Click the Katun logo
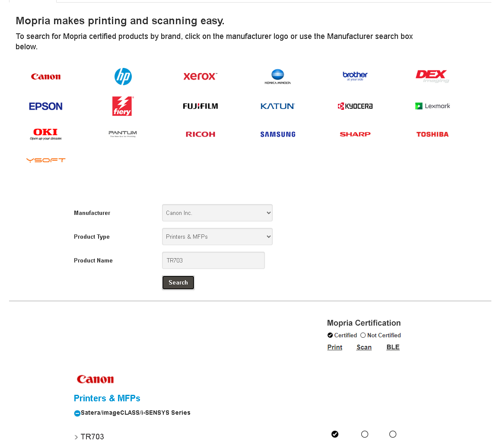 278,106
